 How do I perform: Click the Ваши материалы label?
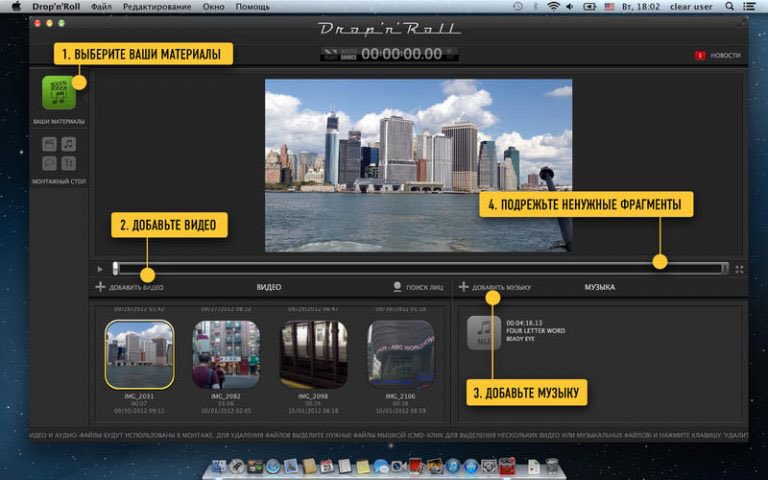[x=59, y=121]
